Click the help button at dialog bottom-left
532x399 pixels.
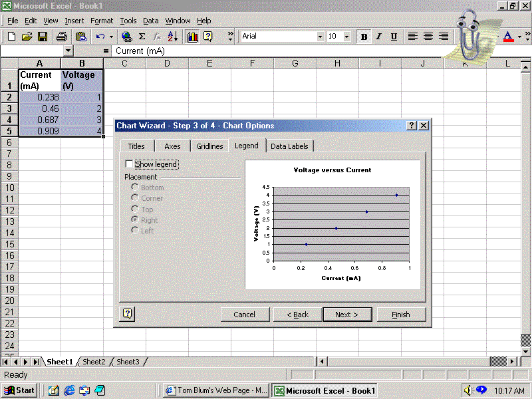click(x=127, y=314)
